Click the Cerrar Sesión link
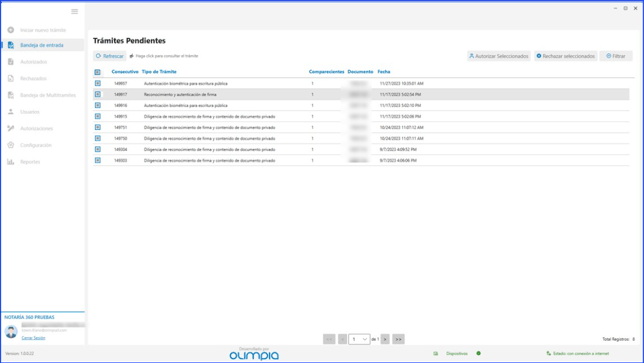 pos(33,338)
